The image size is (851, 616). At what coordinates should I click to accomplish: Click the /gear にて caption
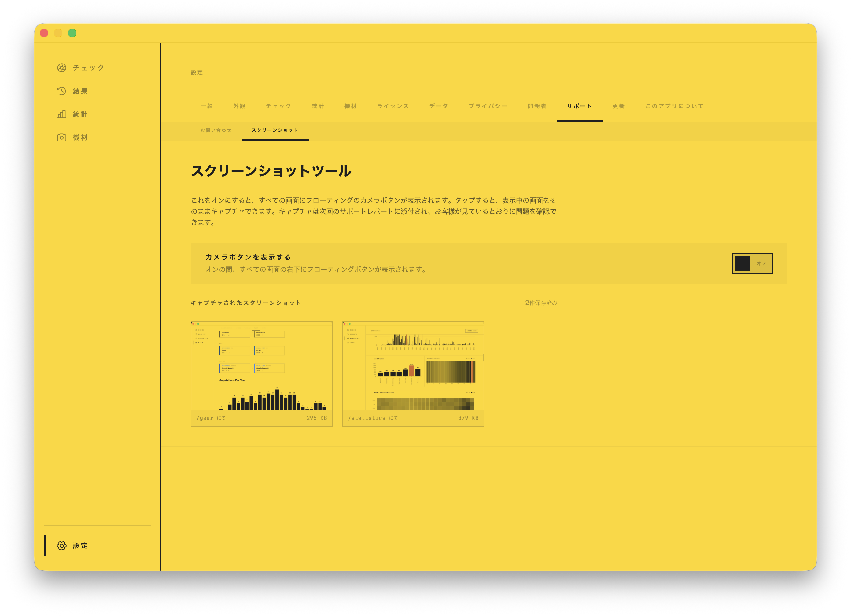click(x=211, y=418)
